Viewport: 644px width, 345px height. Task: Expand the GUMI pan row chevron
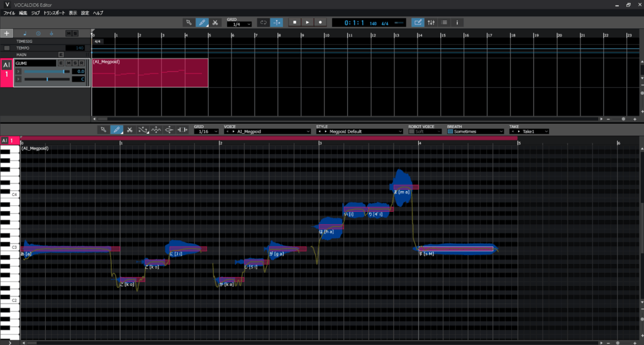coord(18,79)
